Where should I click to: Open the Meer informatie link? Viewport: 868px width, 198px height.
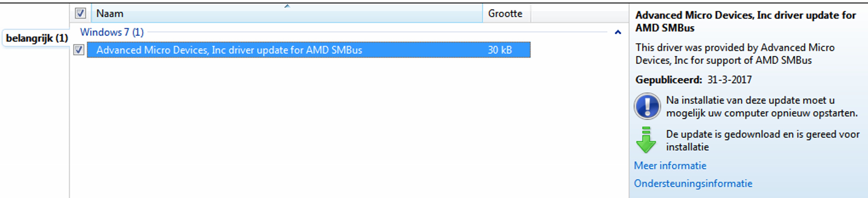670,166
